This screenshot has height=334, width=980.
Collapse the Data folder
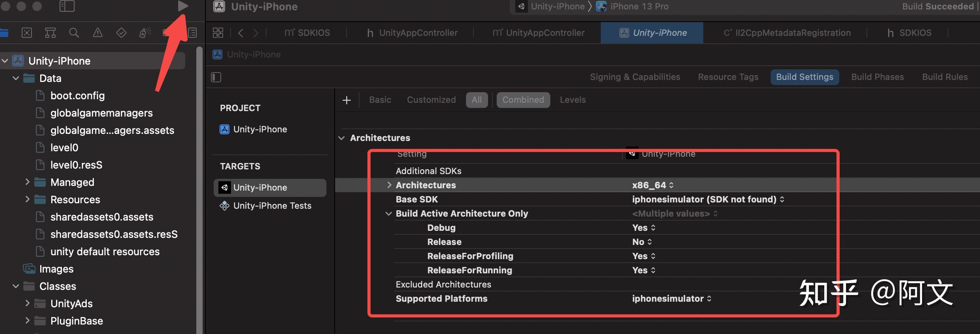click(16, 78)
